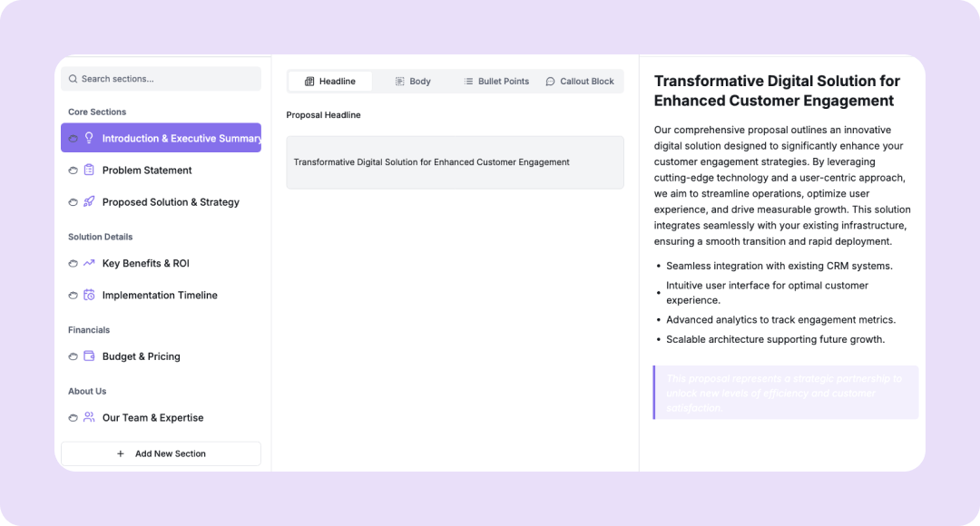Click the grab handle beside Budget & Pricing

(73, 356)
